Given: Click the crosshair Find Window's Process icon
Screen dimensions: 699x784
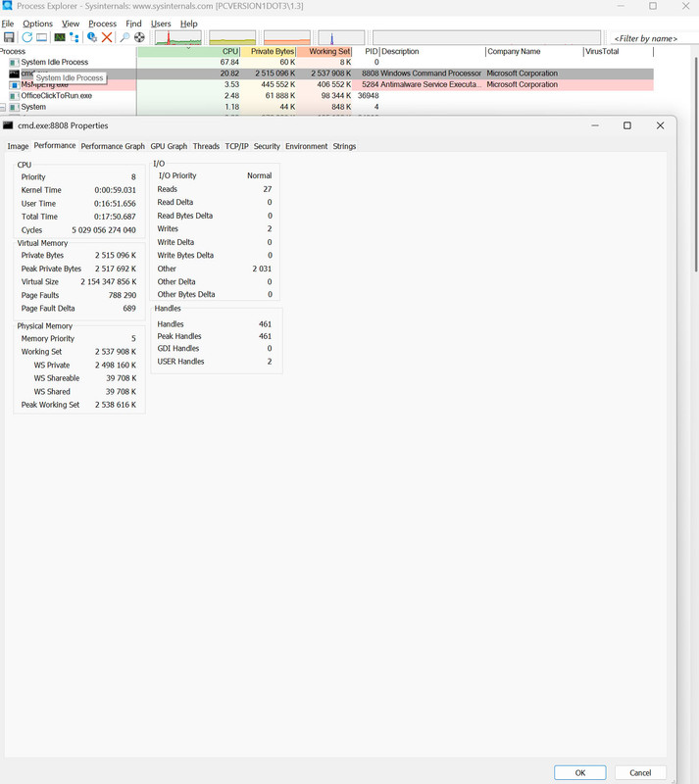Looking at the screenshot, I should pyautogui.click(x=139, y=37).
